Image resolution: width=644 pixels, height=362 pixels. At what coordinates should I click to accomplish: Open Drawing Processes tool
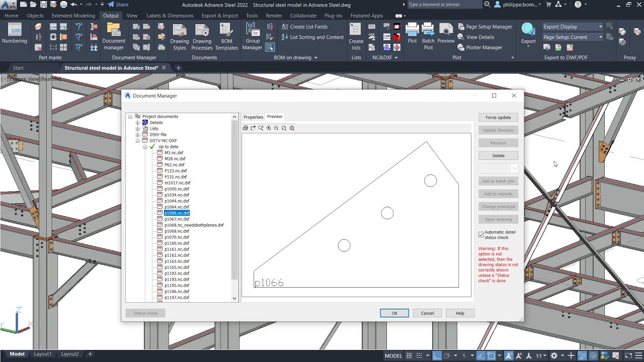pos(202,37)
